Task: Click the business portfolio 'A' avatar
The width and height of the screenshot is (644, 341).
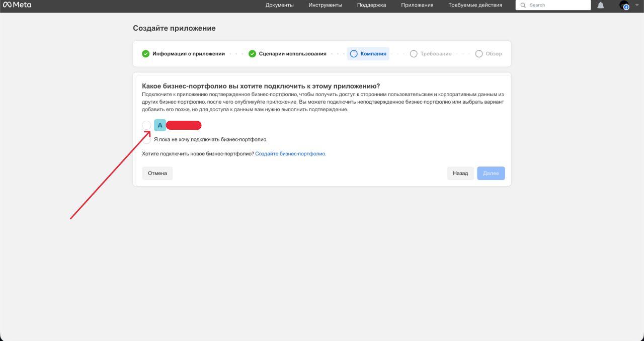Action: [x=160, y=125]
